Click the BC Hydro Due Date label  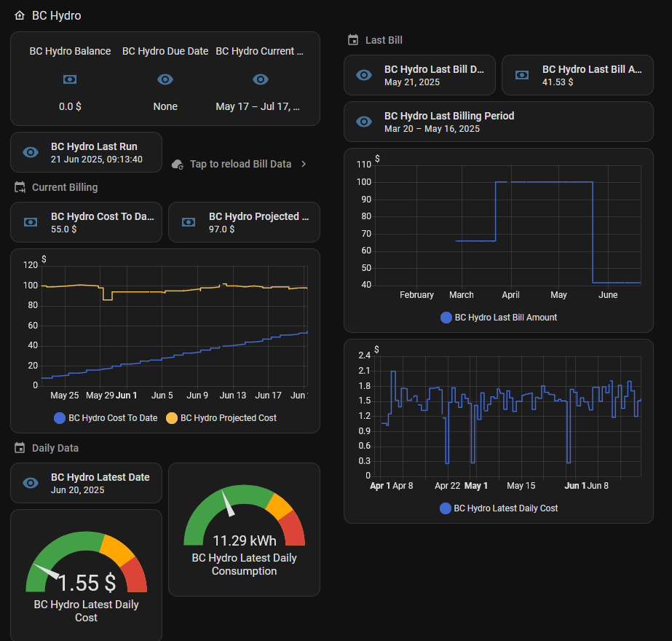click(x=165, y=52)
